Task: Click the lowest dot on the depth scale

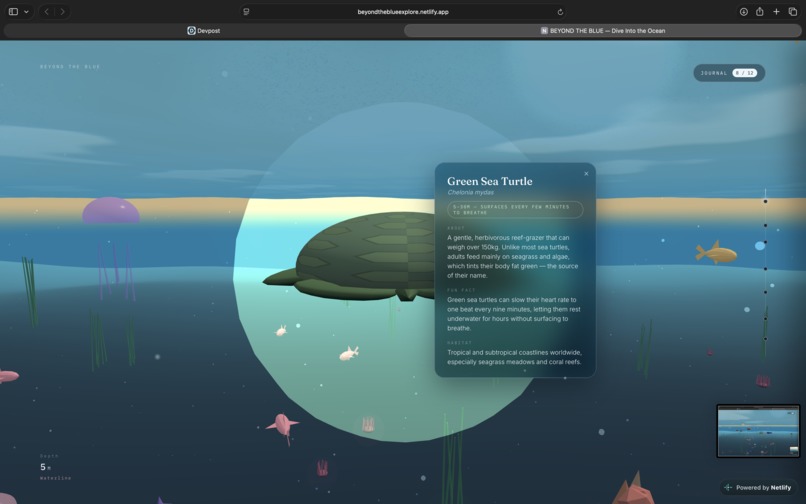Action: (x=765, y=338)
